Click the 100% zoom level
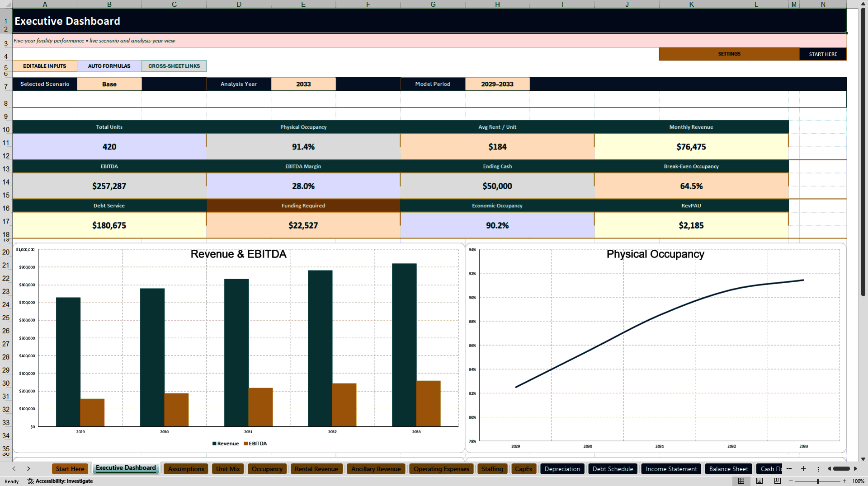 858,481
